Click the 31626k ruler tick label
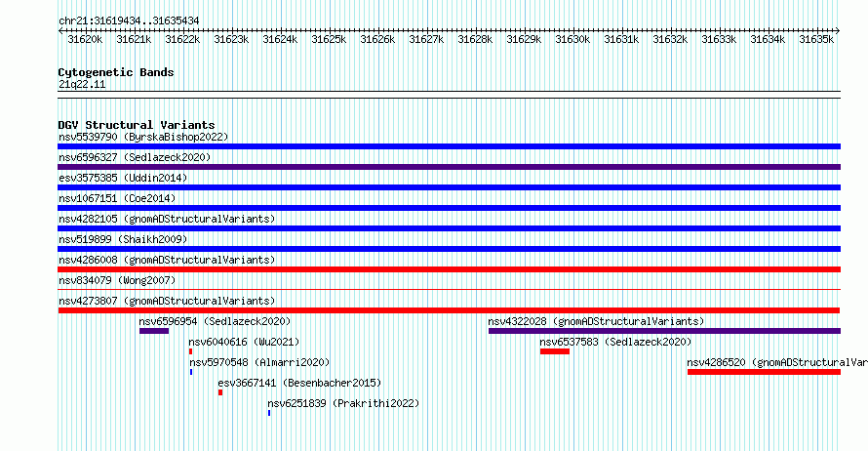This screenshot has height=451, width=868. pos(377,40)
